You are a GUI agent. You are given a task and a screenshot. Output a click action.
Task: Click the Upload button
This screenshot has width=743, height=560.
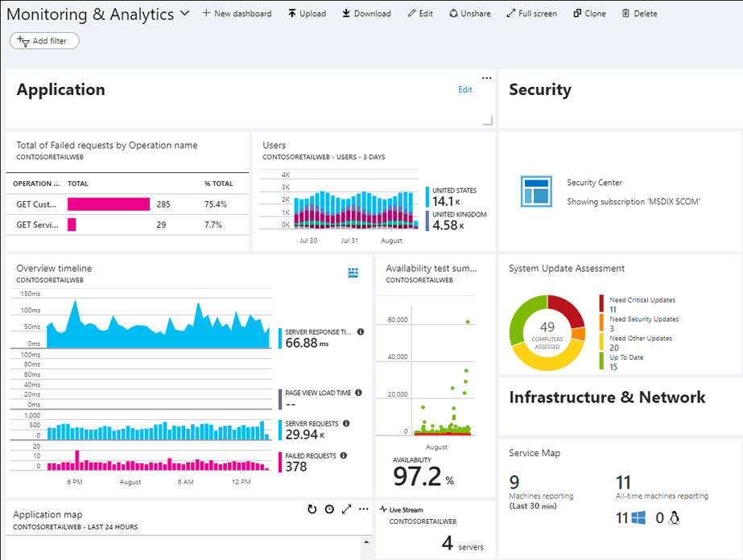pos(307,14)
